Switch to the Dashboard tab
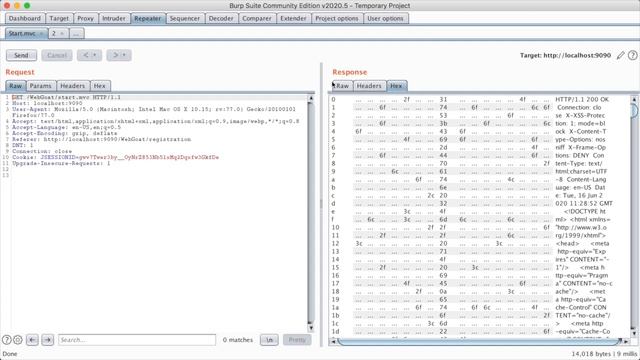 (24, 18)
